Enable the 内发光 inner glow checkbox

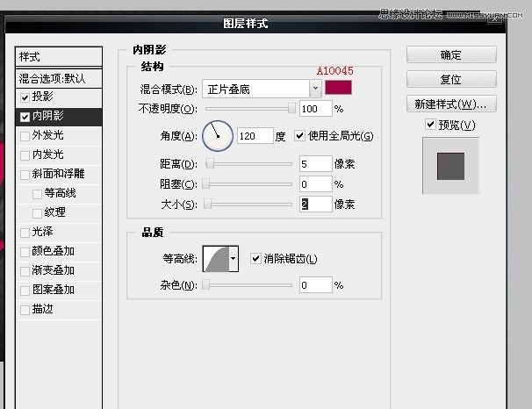pyautogui.click(x=25, y=155)
